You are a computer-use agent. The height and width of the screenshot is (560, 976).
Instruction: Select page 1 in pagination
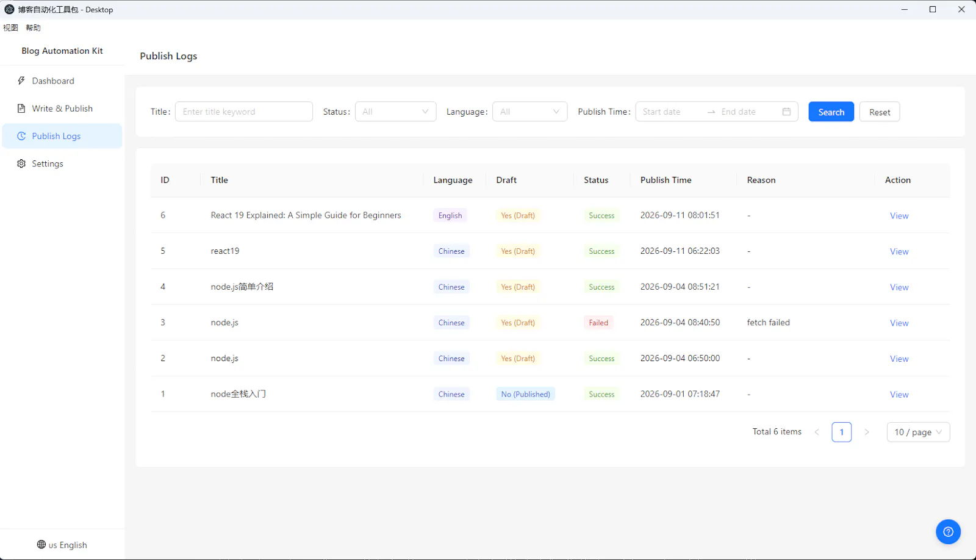click(x=841, y=432)
